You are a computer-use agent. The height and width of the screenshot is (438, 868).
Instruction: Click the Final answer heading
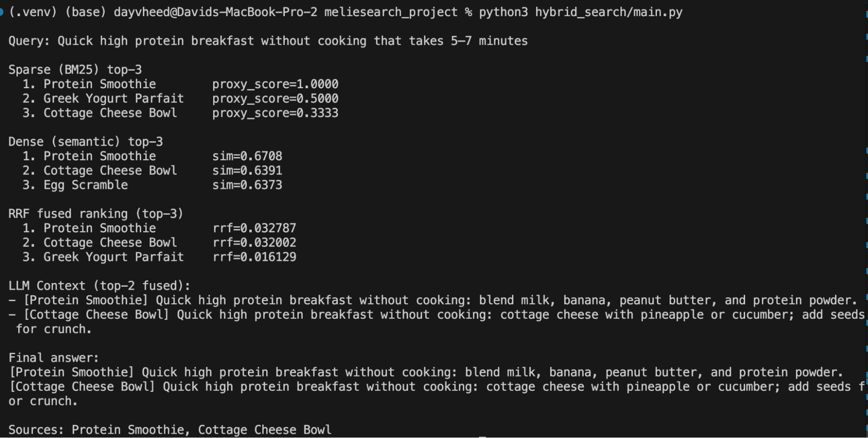pos(54,358)
